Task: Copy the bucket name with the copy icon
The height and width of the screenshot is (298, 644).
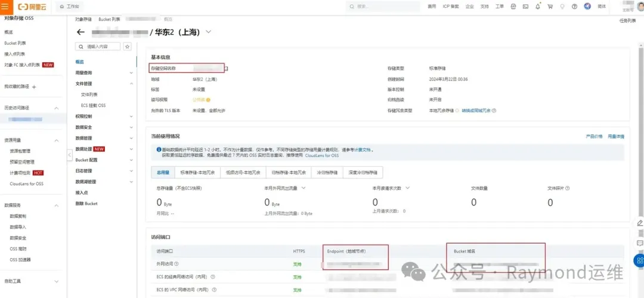Action: tap(226, 69)
